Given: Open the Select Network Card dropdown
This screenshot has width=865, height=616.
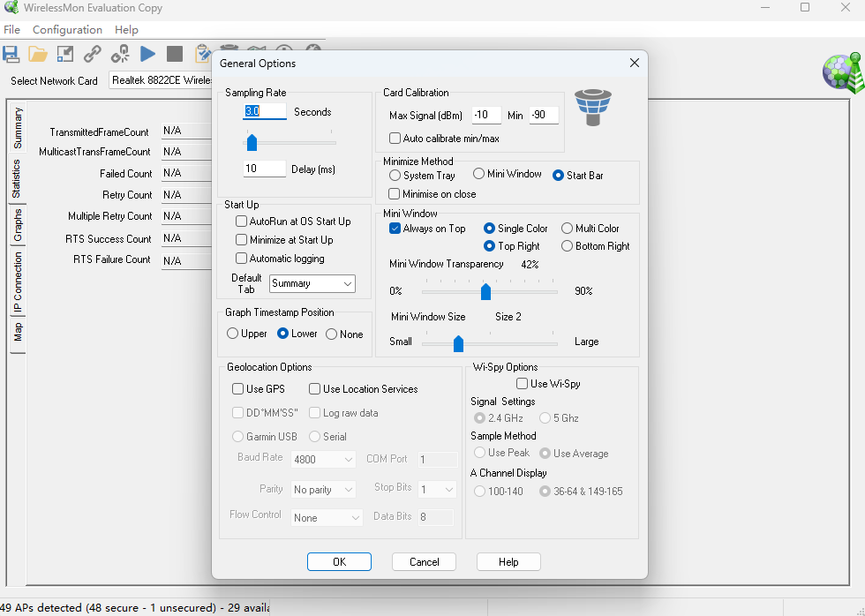Looking at the screenshot, I should (x=161, y=80).
